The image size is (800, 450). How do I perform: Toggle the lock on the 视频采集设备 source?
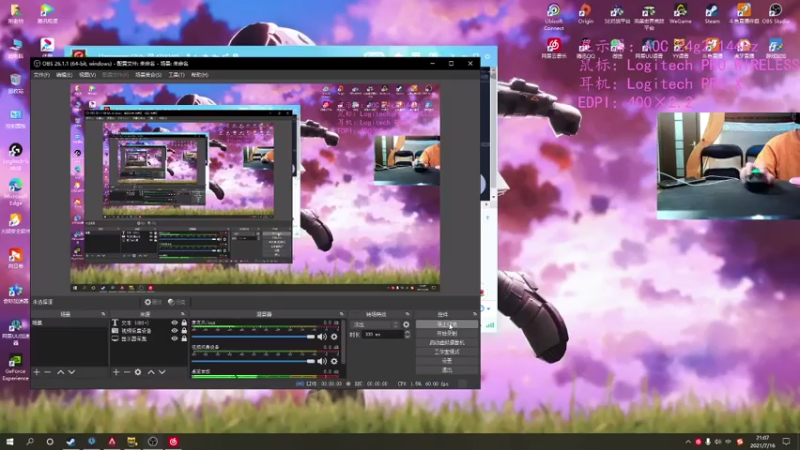(x=184, y=331)
